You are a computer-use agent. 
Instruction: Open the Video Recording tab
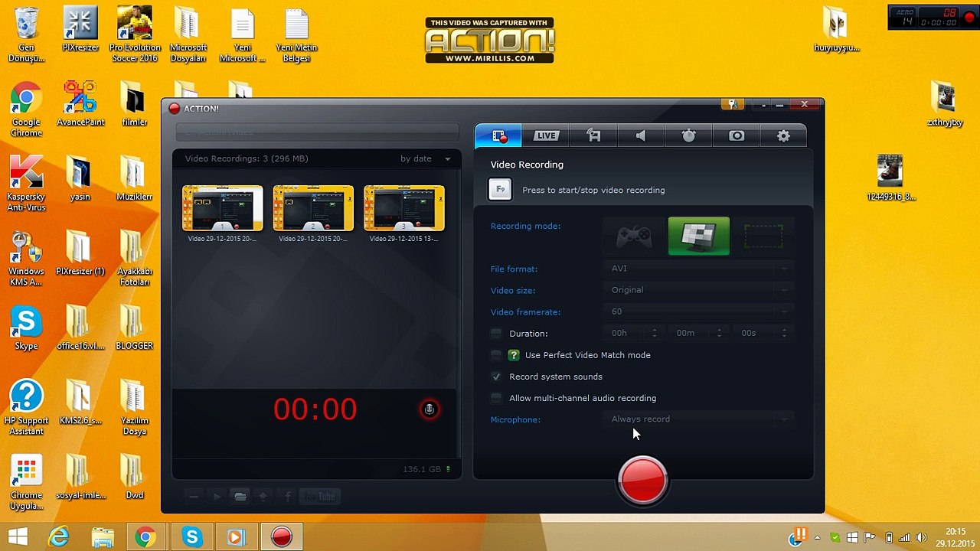[498, 135]
